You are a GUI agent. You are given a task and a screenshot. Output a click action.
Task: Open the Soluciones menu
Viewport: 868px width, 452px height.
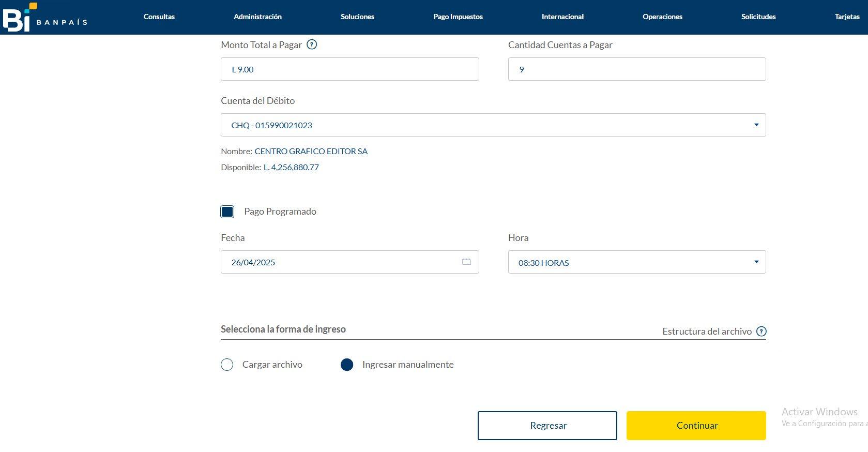pos(357,17)
